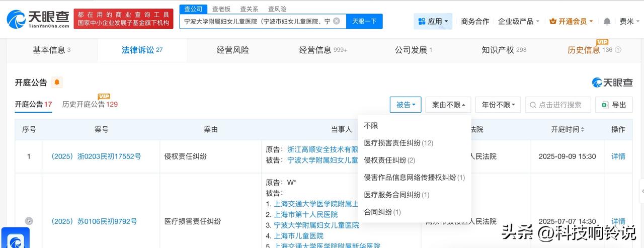Screen dimensions: 644x248
Task: Click the 导出 export button
Action: 614,105
